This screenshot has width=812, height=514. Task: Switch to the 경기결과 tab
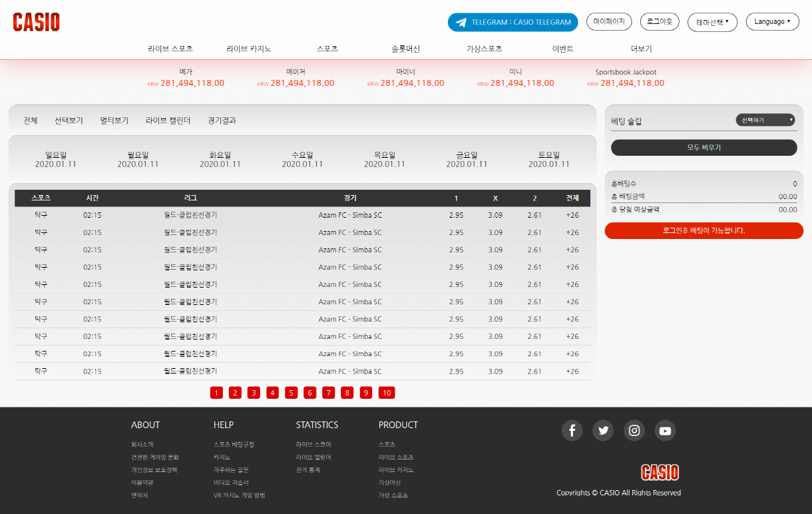(x=222, y=121)
